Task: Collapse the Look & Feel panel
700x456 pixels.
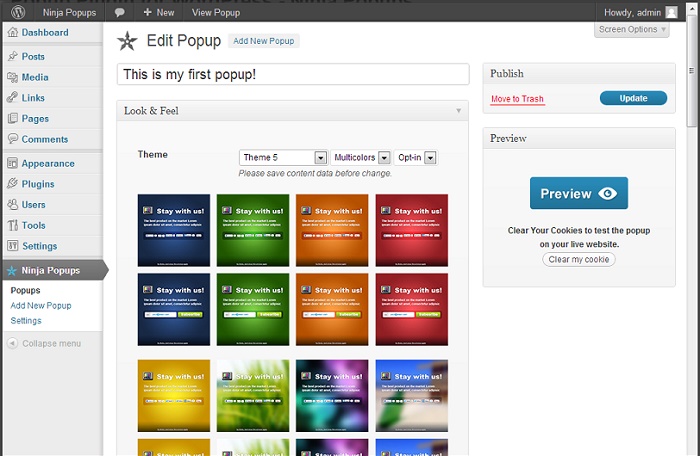Action: (x=459, y=111)
